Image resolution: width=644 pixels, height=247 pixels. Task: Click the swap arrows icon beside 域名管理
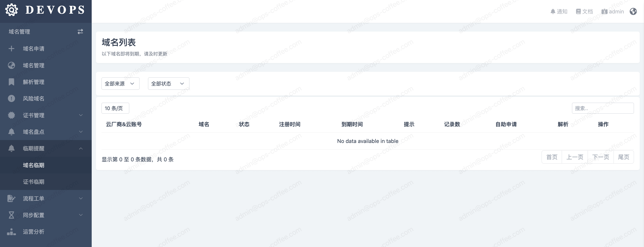(x=80, y=32)
